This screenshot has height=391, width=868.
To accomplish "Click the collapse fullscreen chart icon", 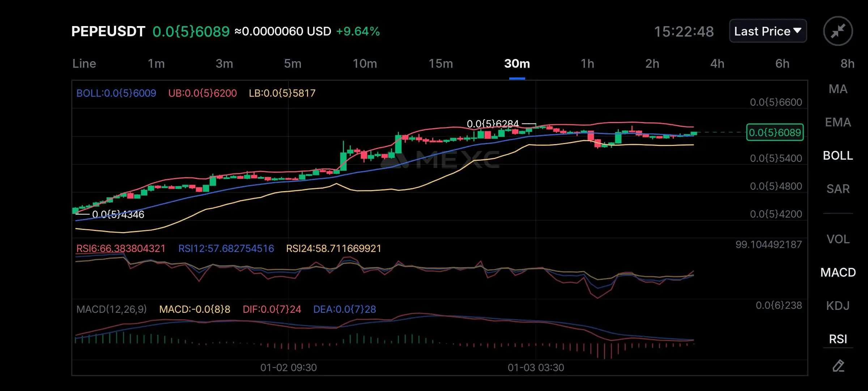I will [x=838, y=31].
